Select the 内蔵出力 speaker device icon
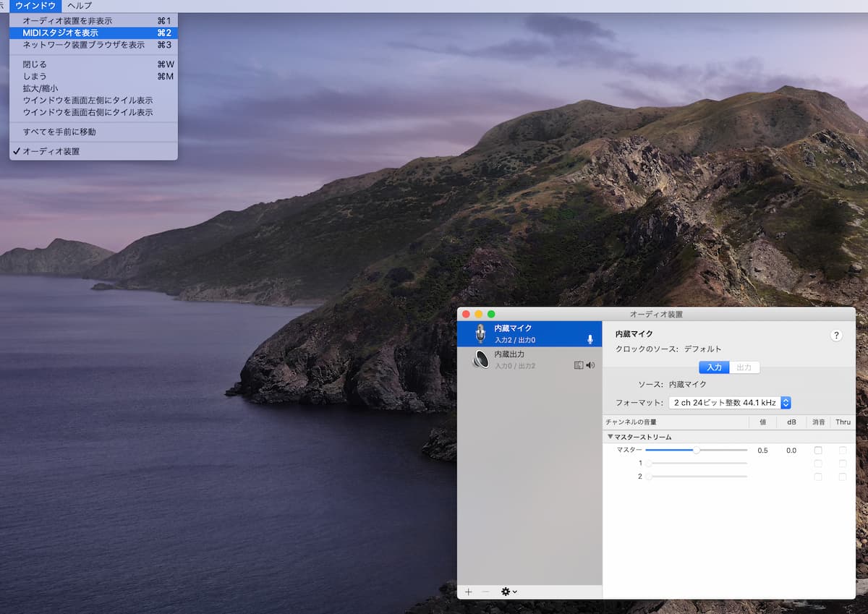868x614 pixels. [480, 359]
